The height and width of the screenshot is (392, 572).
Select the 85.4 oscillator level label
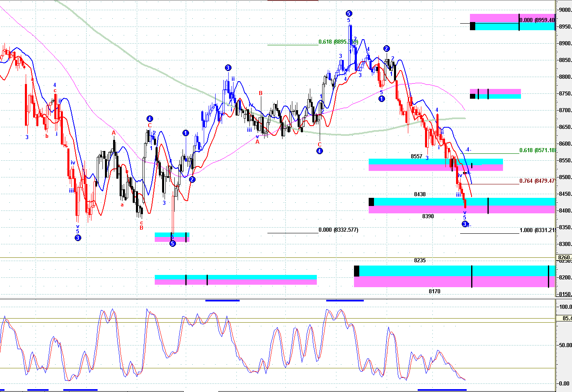[566, 319]
